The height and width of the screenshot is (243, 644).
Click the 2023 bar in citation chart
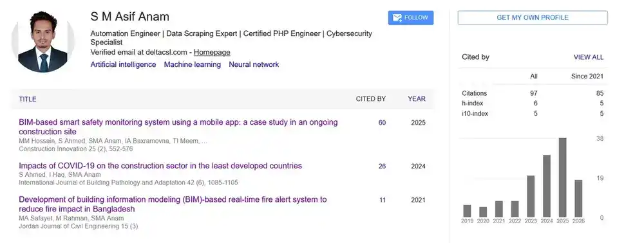coord(531,196)
